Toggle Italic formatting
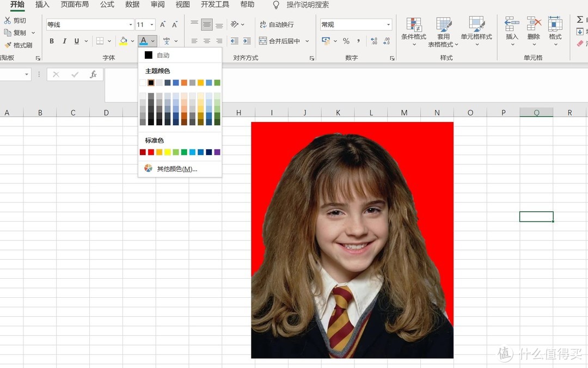This screenshot has height=368, width=588. [64, 41]
